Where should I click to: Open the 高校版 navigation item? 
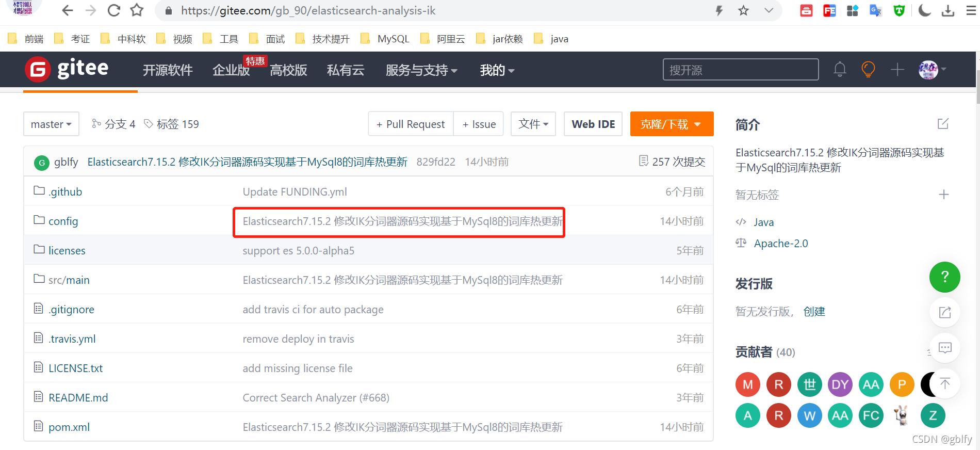coord(288,70)
